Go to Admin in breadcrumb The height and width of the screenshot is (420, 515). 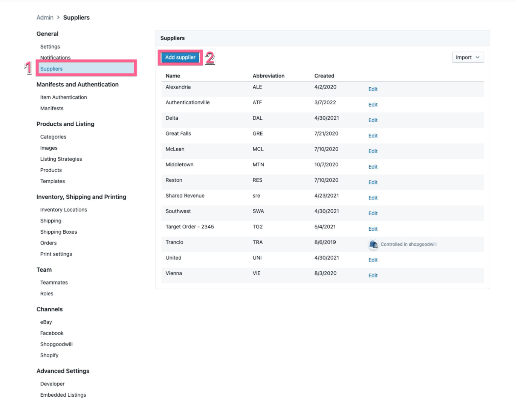click(45, 18)
